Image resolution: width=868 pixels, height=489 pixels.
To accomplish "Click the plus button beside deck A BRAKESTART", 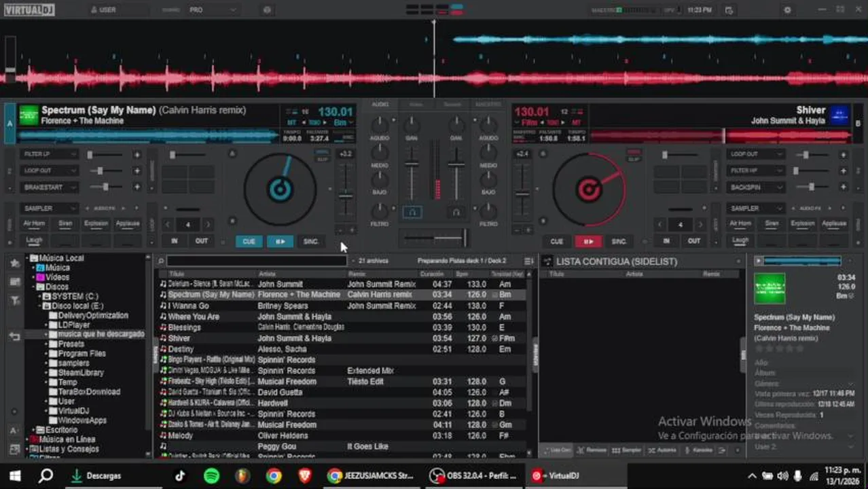I will pyautogui.click(x=137, y=187).
